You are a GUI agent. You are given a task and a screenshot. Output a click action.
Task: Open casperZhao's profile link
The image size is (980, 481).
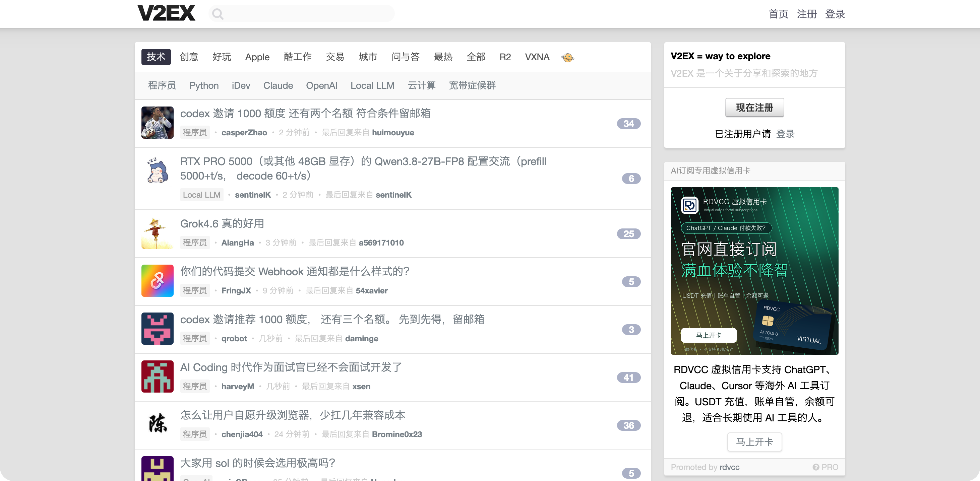pyautogui.click(x=244, y=132)
